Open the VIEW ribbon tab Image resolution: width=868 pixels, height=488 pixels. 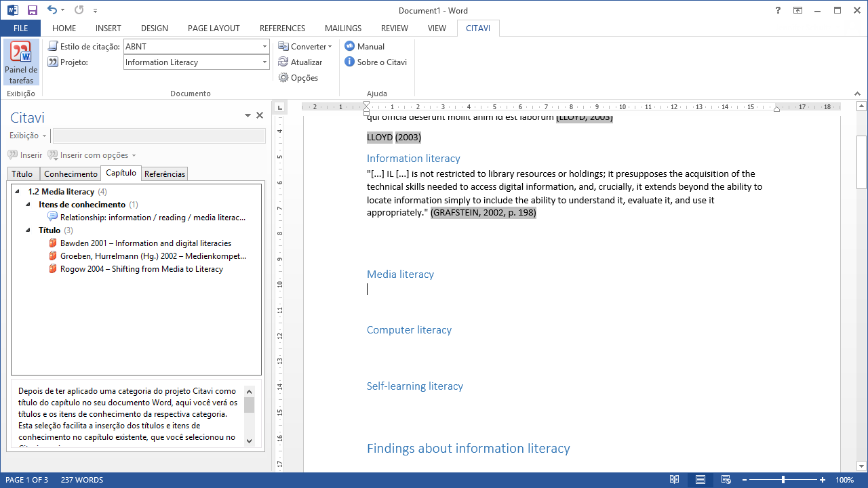click(x=437, y=28)
